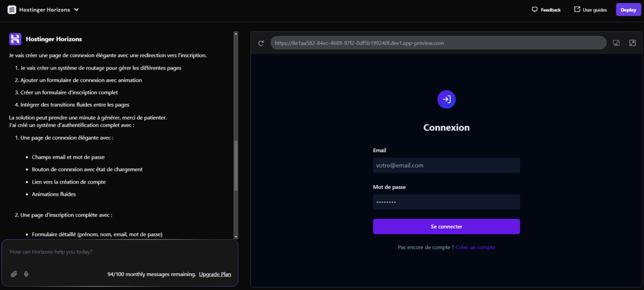644x290 pixels.
Task: Click the Email input field
Action: (x=447, y=165)
